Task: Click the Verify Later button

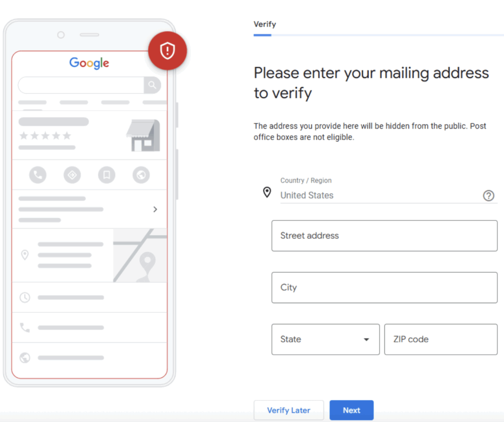Action: coord(288,410)
